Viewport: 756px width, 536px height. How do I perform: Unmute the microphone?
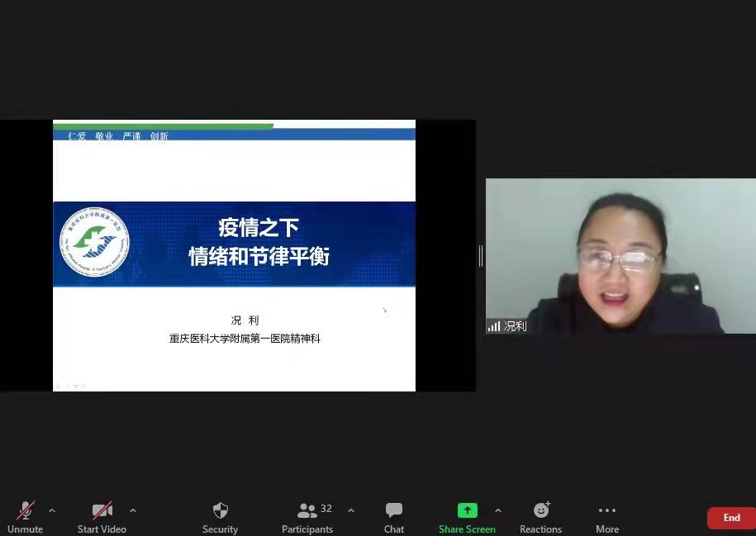[x=26, y=511]
